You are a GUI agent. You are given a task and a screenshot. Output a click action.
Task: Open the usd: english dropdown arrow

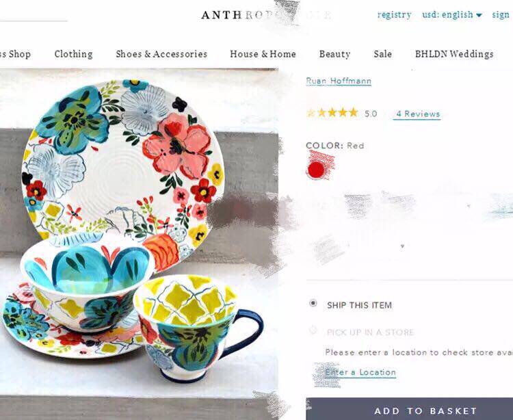[x=479, y=15]
